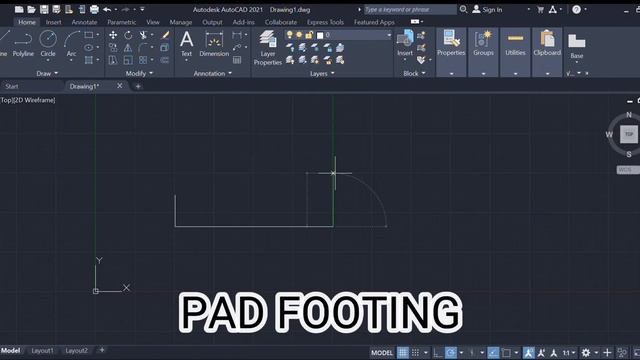
Task: Select the Hatch draw tool
Action: [x=89, y=60]
